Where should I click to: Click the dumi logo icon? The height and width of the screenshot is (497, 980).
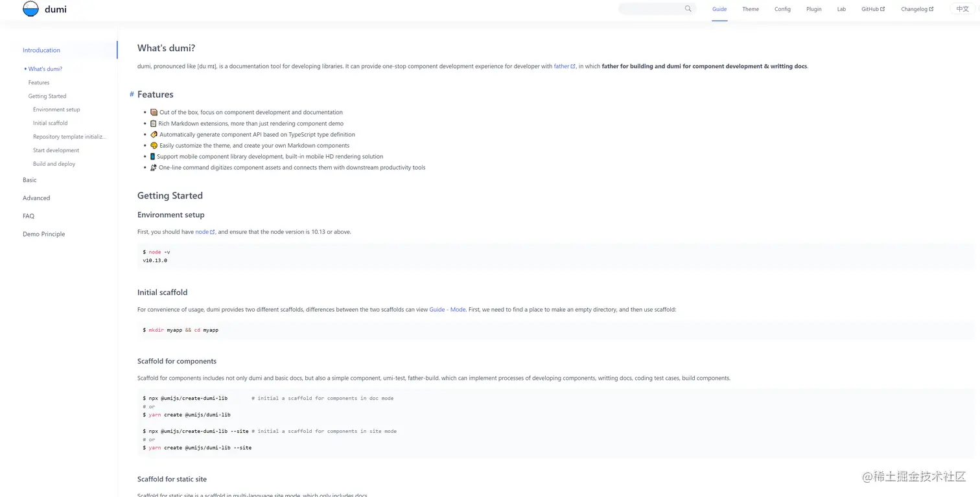pyautogui.click(x=30, y=9)
